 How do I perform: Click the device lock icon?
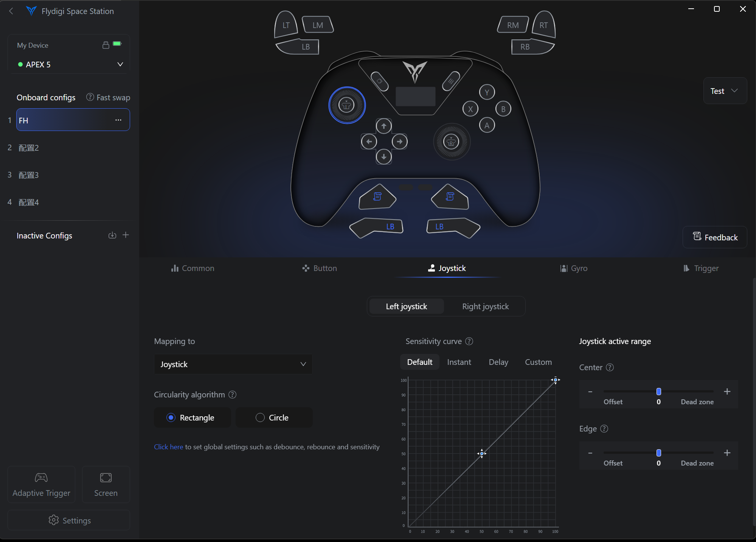[x=106, y=45]
